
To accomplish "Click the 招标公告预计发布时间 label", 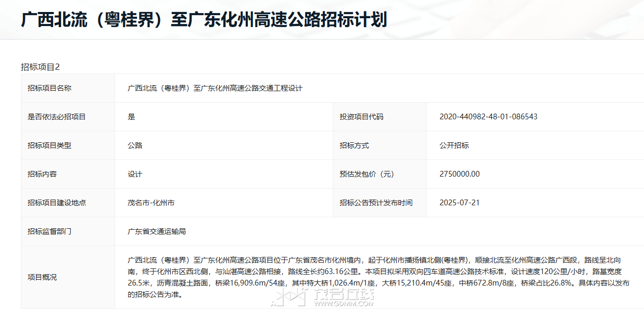I will coord(376,203).
